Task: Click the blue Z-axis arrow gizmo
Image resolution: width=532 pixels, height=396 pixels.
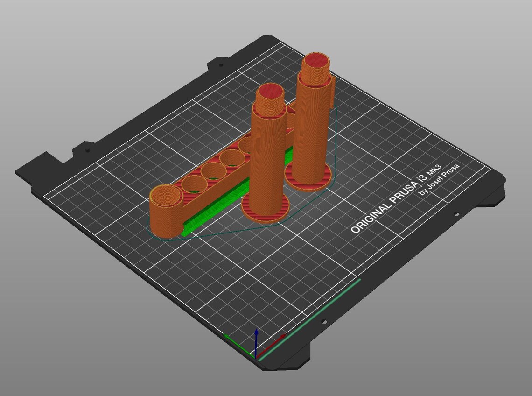Action: 257,341
